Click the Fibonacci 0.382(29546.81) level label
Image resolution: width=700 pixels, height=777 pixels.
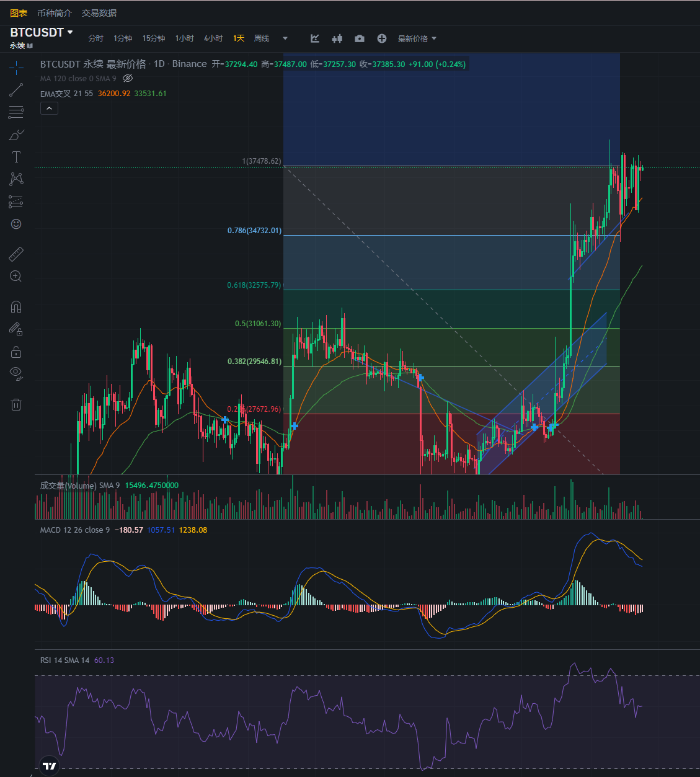[x=254, y=362]
